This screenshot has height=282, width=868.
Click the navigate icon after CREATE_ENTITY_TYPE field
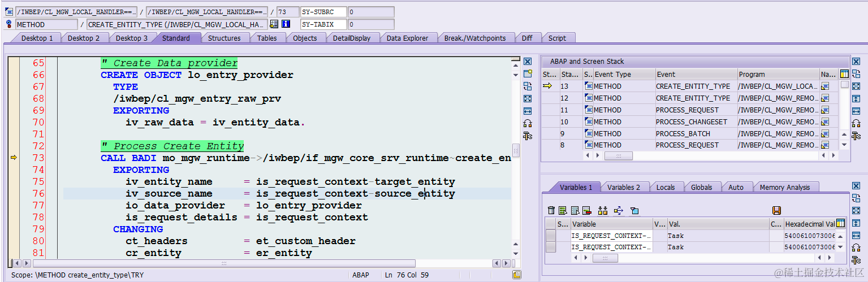(274, 24)
